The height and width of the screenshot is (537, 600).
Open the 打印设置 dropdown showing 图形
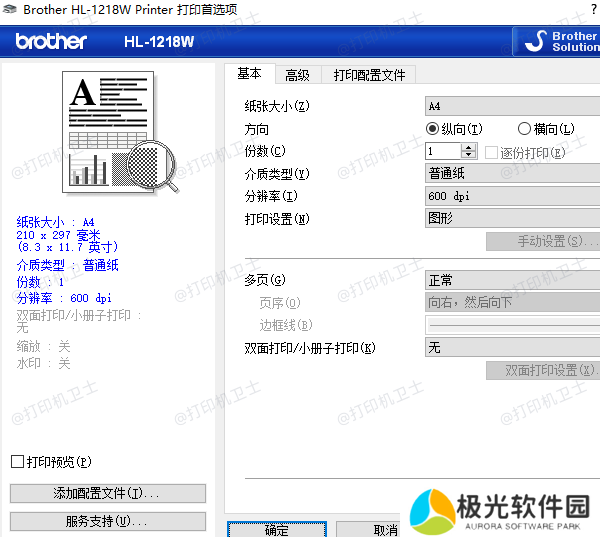tap(512, 218)
